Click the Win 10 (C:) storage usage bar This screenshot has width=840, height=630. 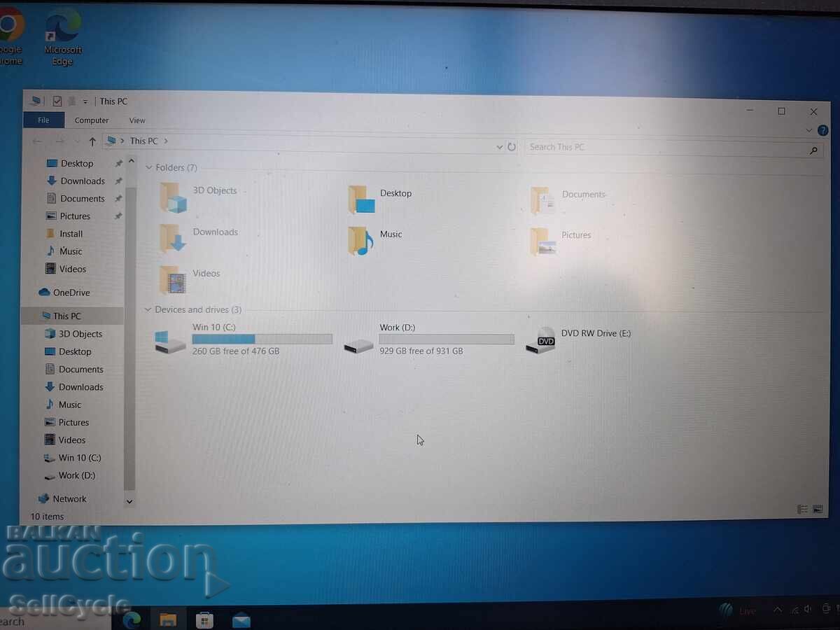[262, 339]
